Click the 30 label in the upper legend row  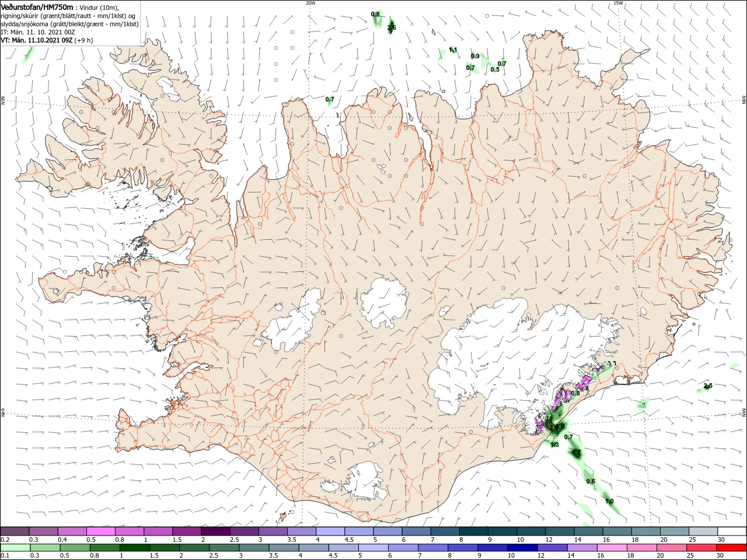[721, 540]
